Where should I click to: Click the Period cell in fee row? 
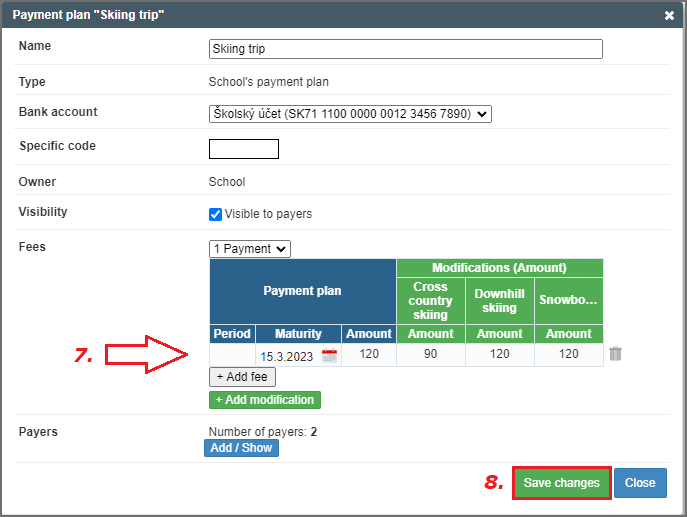(x=232, y=355)
